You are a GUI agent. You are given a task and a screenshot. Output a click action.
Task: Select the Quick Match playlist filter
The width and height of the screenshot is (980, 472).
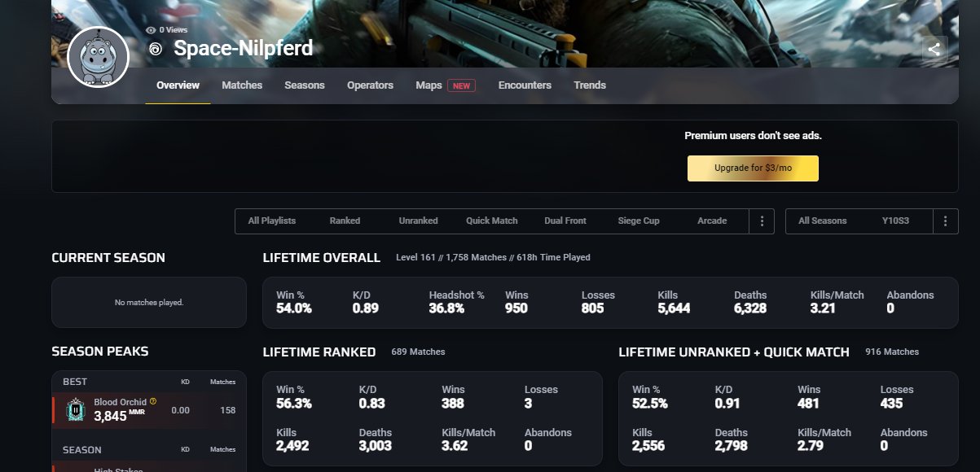point(492,221)
